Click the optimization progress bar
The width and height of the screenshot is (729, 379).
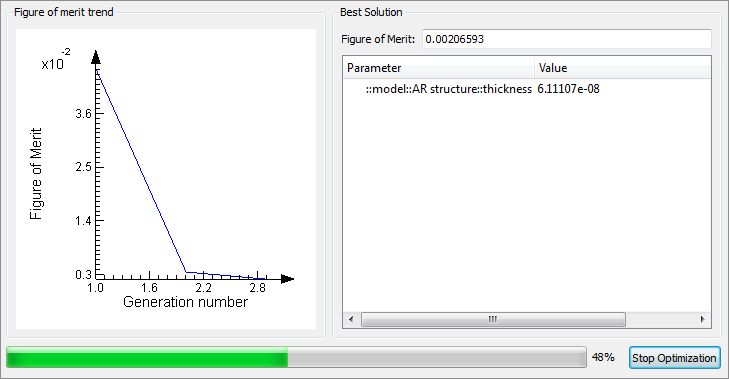click(x=296, y=358)
